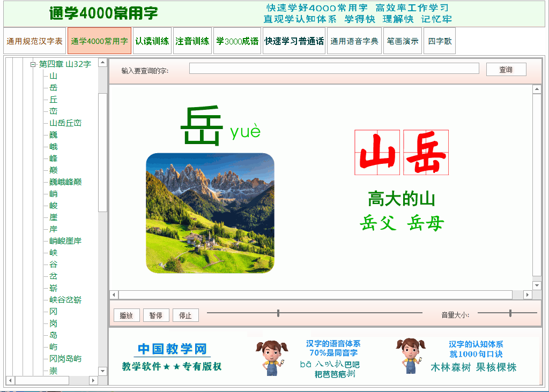Viewport: 549px width, 392px height.
Task: Click the mountain landscape picture
Action: [210, 213]
